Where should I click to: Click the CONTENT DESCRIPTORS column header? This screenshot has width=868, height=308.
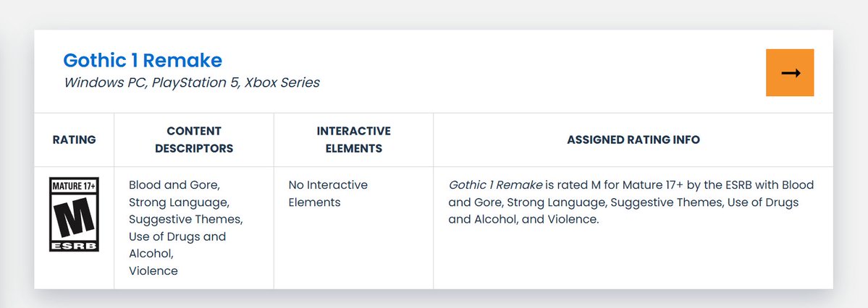(x=194, y=140)
